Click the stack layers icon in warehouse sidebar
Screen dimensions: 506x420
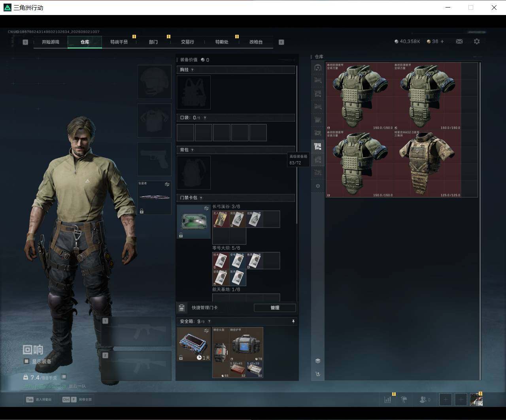tap(318, 361)
